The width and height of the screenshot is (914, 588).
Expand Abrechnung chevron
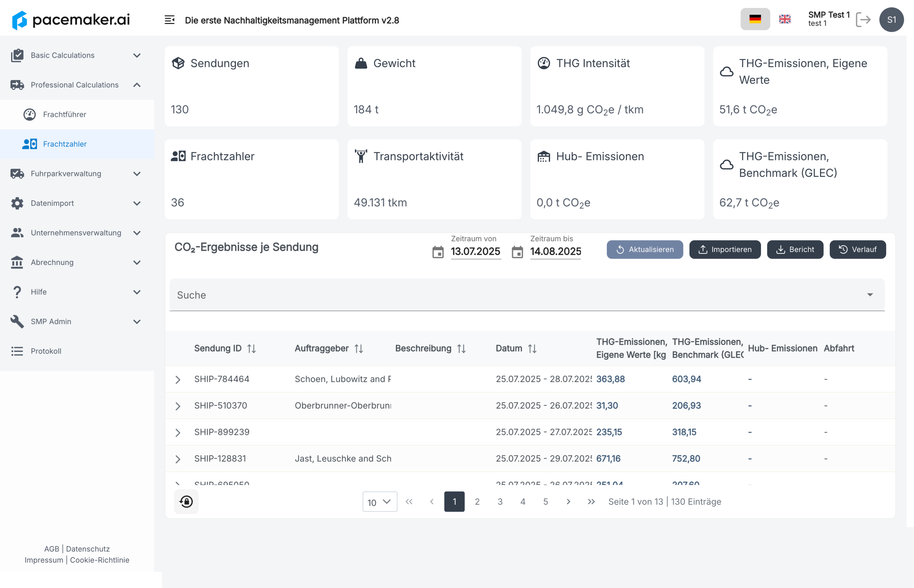tap(137, 262)
